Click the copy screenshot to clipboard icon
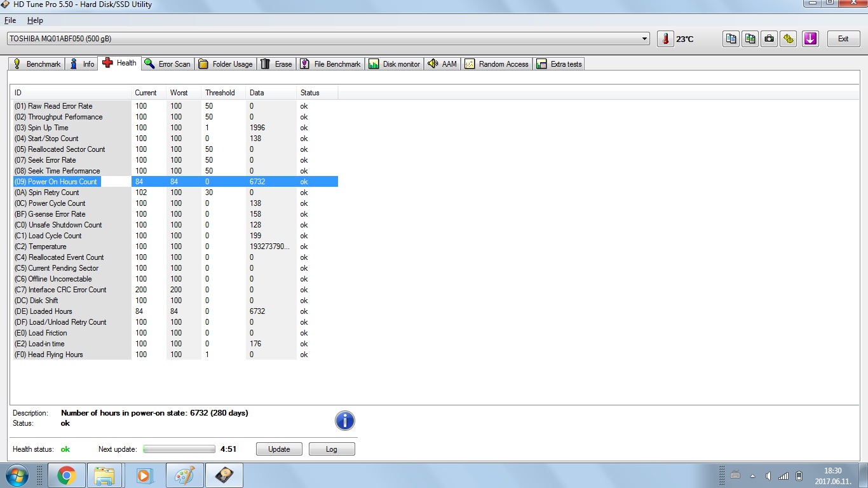The image size is (868, 488). [x=750, y=39]
